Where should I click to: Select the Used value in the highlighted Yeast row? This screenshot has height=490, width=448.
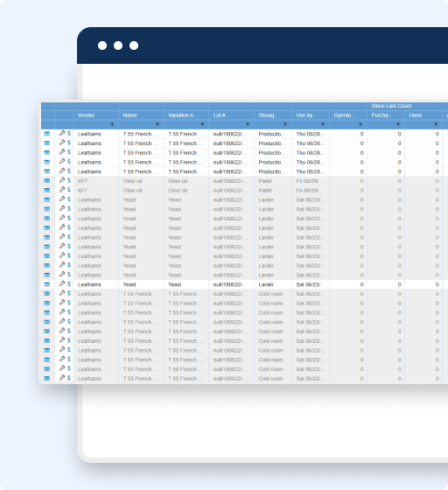click(437, 284)
